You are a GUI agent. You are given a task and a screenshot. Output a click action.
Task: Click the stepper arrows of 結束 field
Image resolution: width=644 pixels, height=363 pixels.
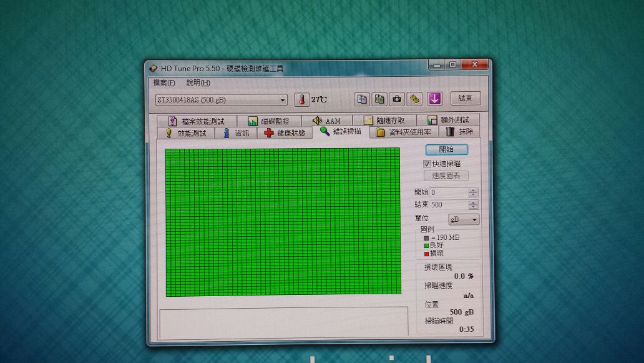[x=473, y=205]
